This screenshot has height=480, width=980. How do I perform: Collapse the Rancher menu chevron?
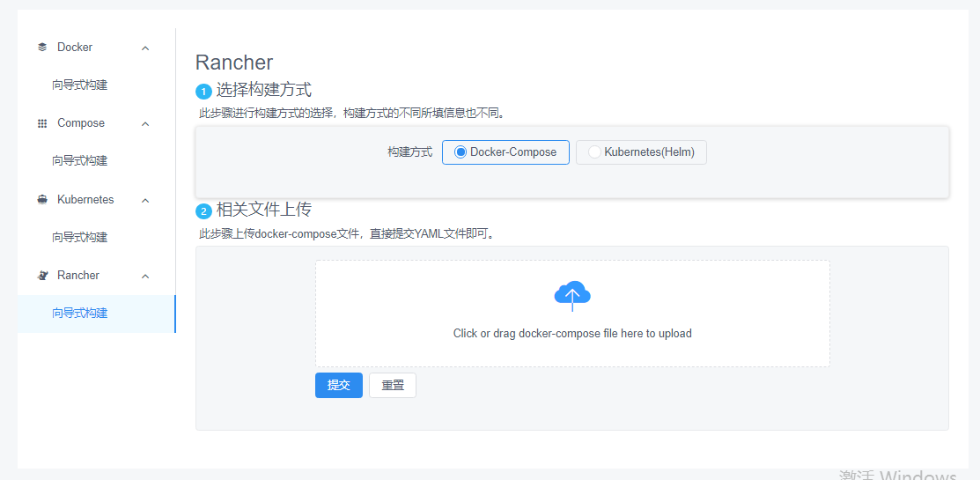pos(145,277)
